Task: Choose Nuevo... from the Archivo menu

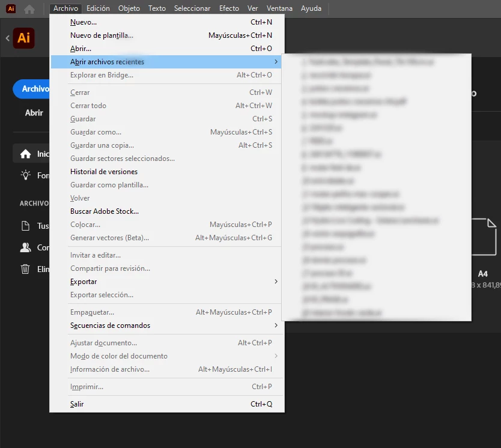Action: tap(166, 22)
